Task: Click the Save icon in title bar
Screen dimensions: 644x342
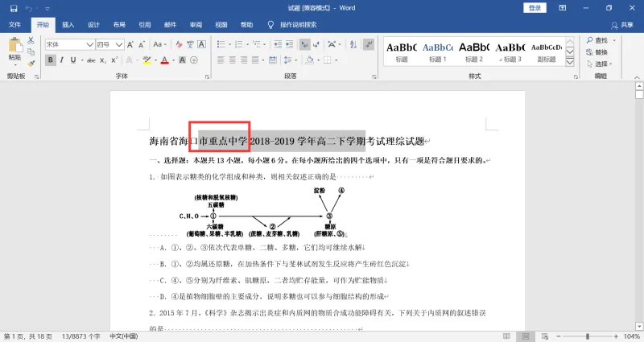Action: pos(14,8)
